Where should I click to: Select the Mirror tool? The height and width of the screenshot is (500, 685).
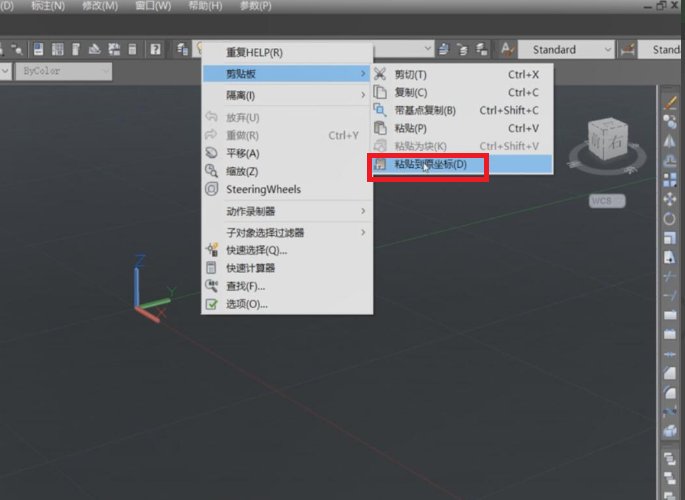click(x=670, y=141)
